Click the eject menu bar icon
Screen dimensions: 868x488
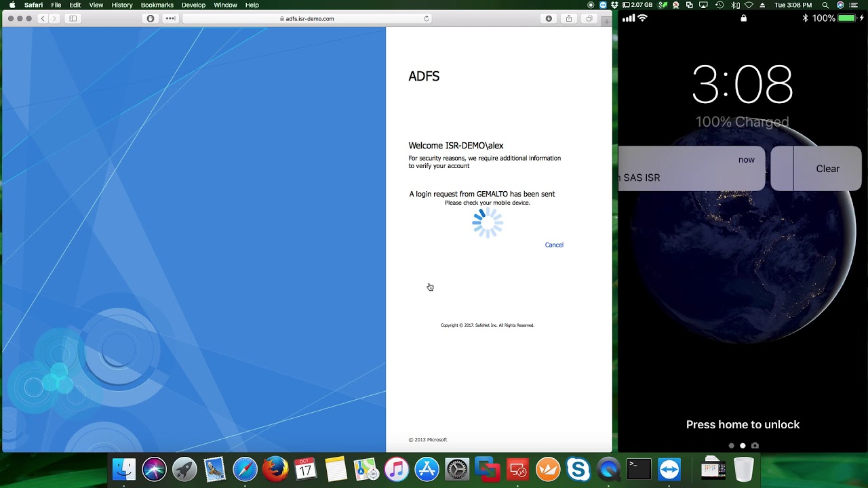pos(764,5)
